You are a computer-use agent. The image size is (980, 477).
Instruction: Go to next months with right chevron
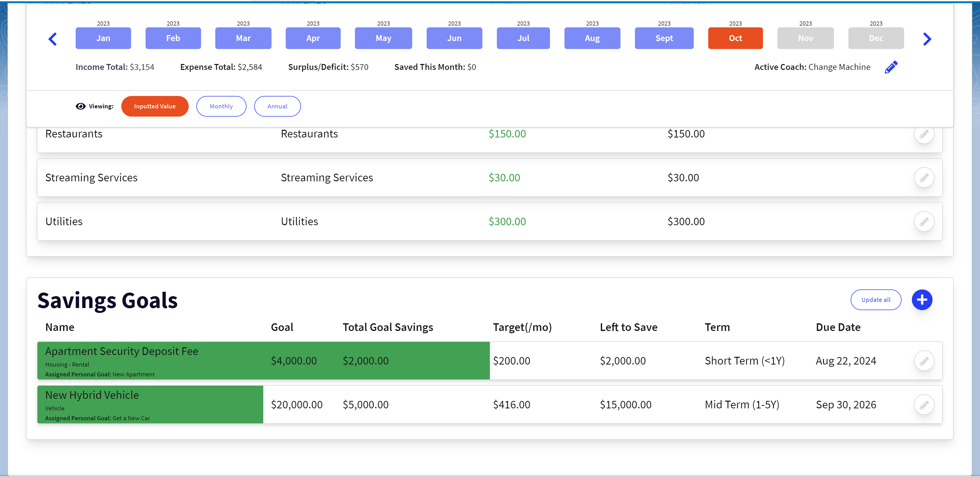[927, 39]
